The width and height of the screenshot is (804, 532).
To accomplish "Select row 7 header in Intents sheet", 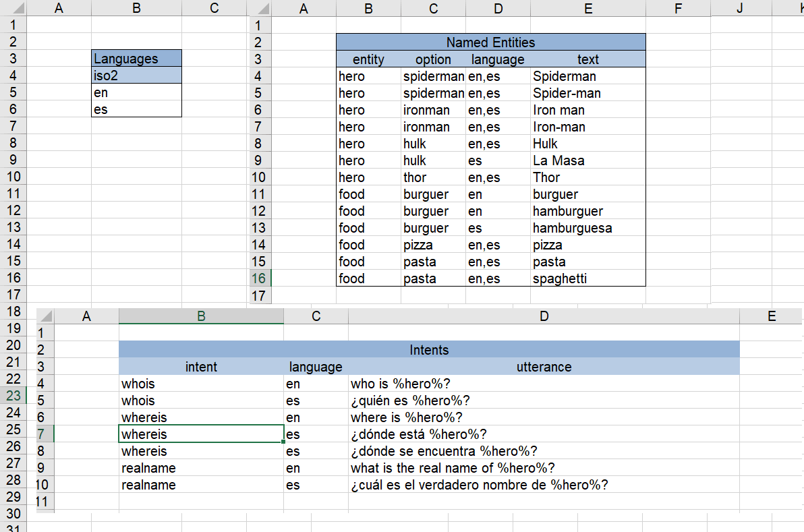I will (x=45, y=434).
